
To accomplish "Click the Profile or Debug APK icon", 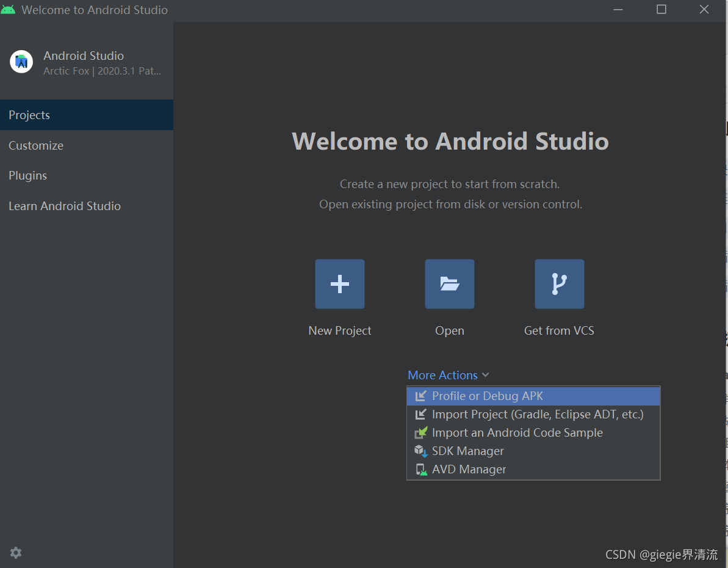I will [420, 396].
